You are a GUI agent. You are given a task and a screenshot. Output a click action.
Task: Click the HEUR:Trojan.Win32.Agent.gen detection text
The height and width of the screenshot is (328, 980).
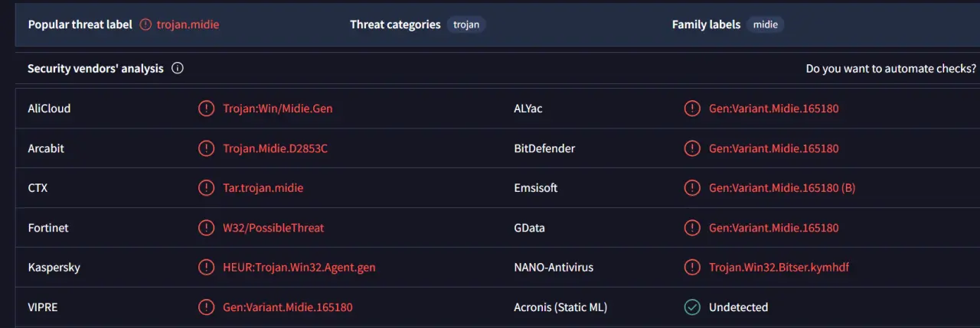pos(299,268)
